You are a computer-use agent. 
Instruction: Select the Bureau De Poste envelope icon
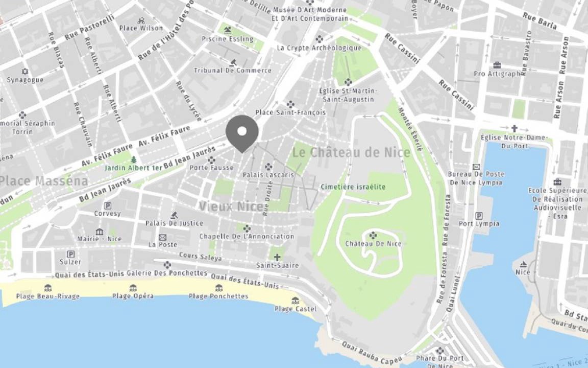(476, 167)
